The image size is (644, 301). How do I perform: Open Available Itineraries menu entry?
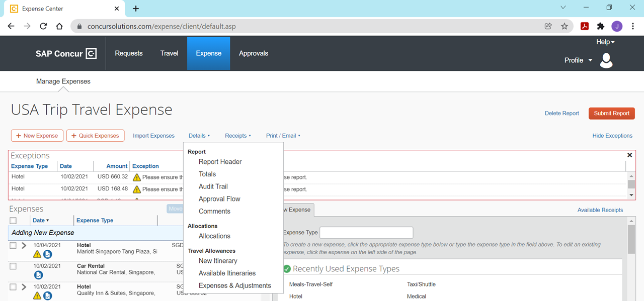pos(227,273)
